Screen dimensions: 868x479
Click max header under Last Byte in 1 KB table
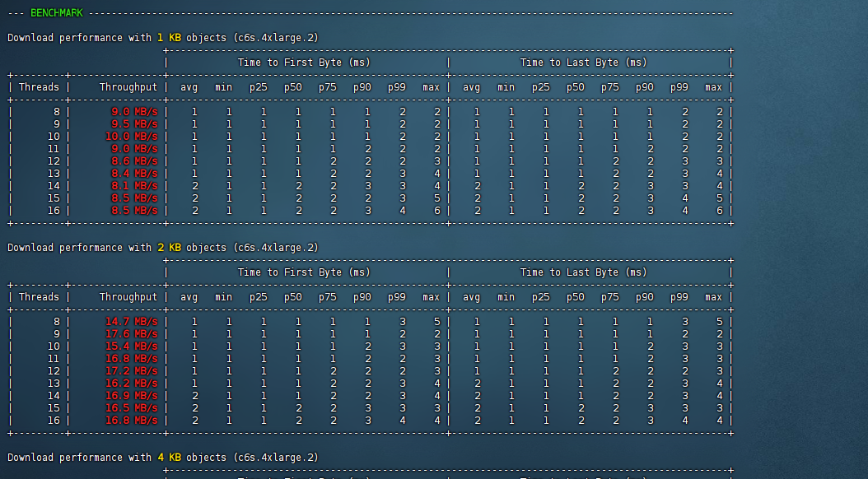pos(713,87)
